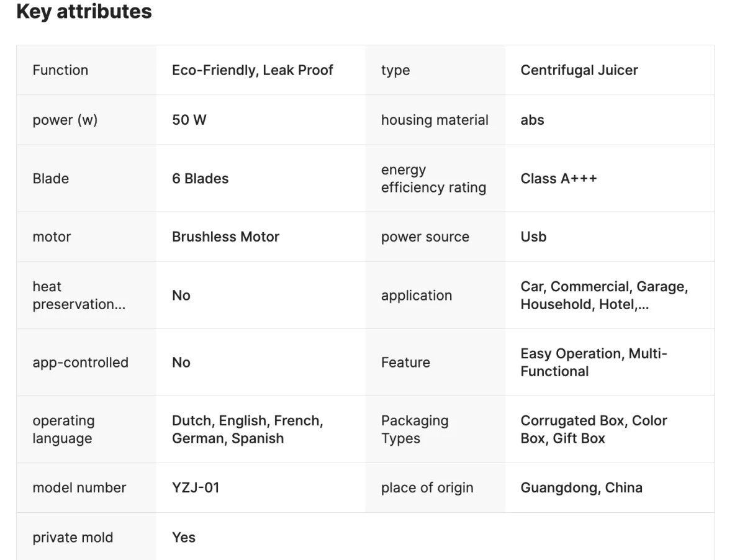
Task: Select the Guangdong, China origin value
Action: [x=582, y=487]
